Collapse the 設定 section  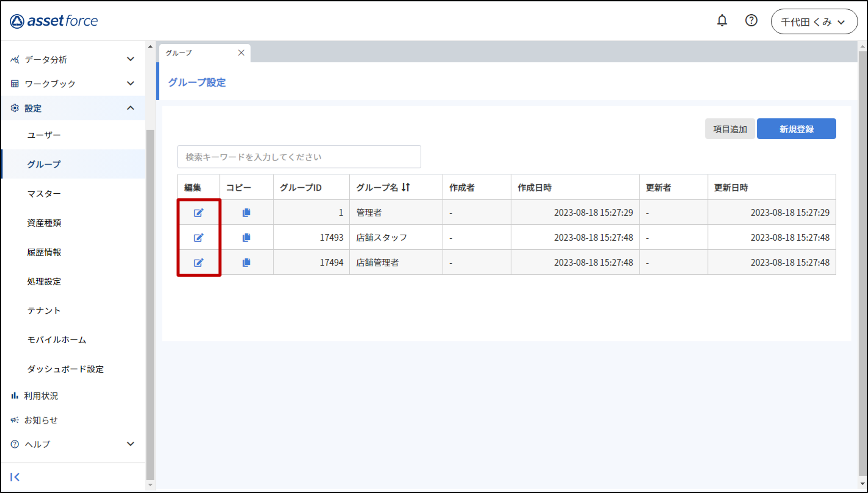pyautogui.click(x=131, y=108)
